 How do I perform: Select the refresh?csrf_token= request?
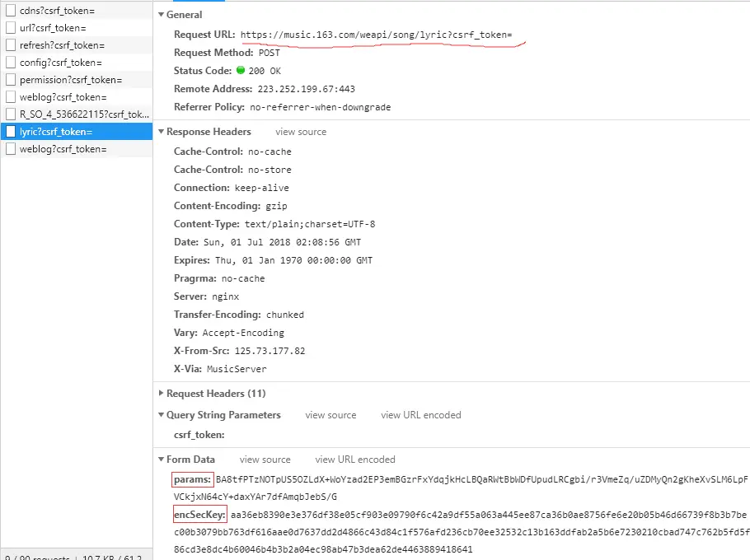(77, 45)
